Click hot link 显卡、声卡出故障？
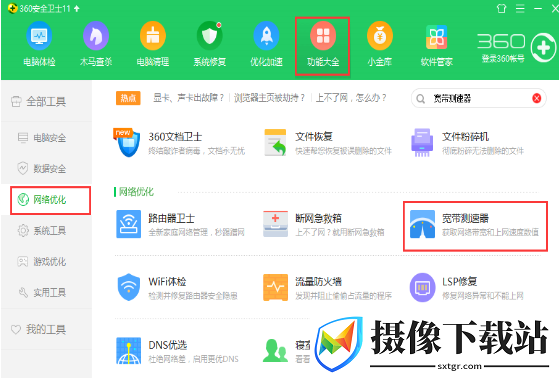The width and height of the screenshot is (560, 378). 189,98
